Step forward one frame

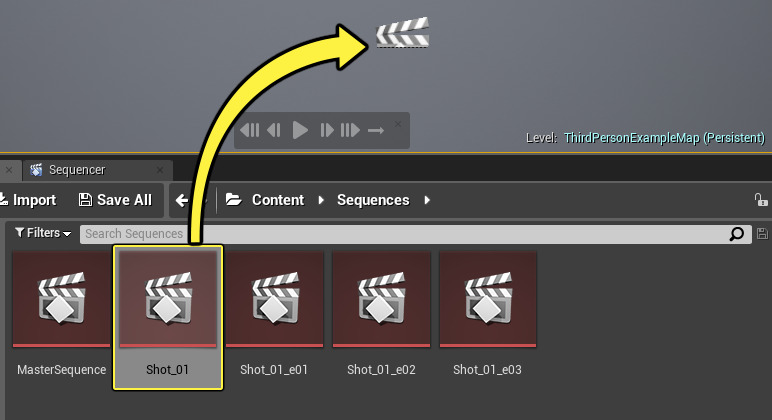click(x=326, y=130)
